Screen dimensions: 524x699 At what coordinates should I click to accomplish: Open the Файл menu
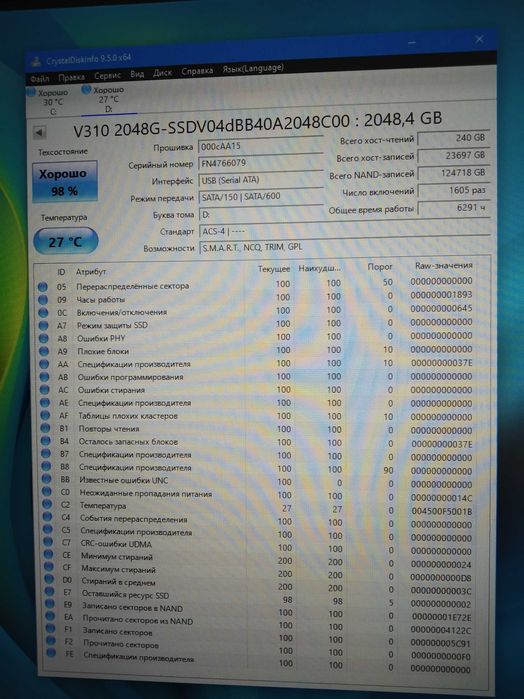point(39,79)
